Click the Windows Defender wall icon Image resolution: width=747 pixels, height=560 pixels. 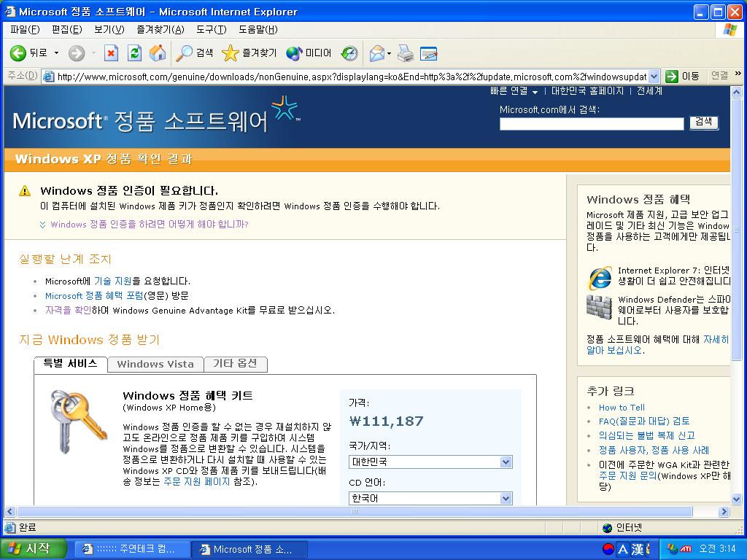pos(599,307)
